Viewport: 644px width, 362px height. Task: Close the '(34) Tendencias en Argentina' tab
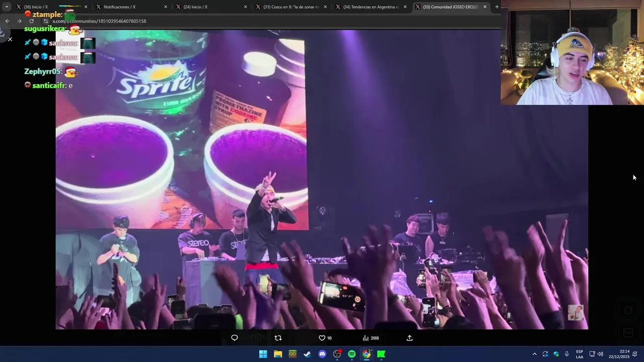[405, 7]
